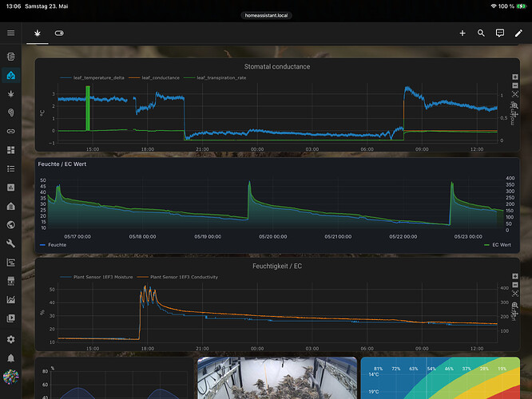Open the bar chart box sidebar item
Image resolution: width=532 pixels, height=399 pixels.
pyautogui.click(x=11, y=187)
